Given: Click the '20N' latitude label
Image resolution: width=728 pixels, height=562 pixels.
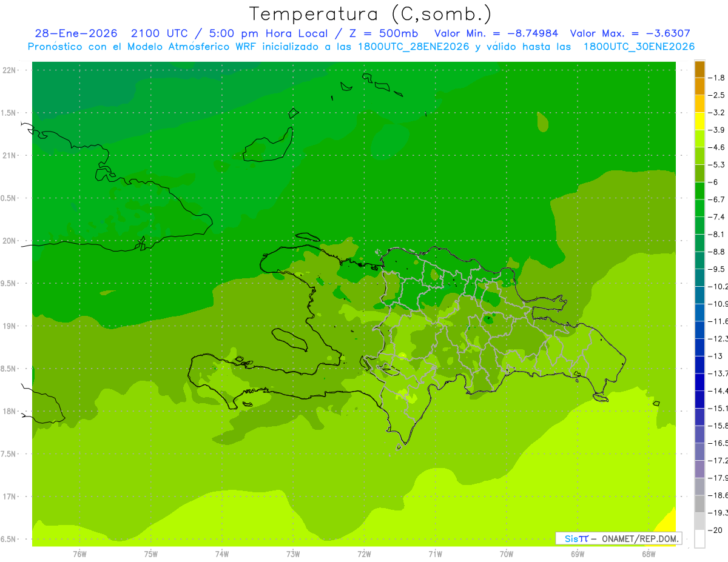Looking at the screenshot, I should click(x=10, y=241).
